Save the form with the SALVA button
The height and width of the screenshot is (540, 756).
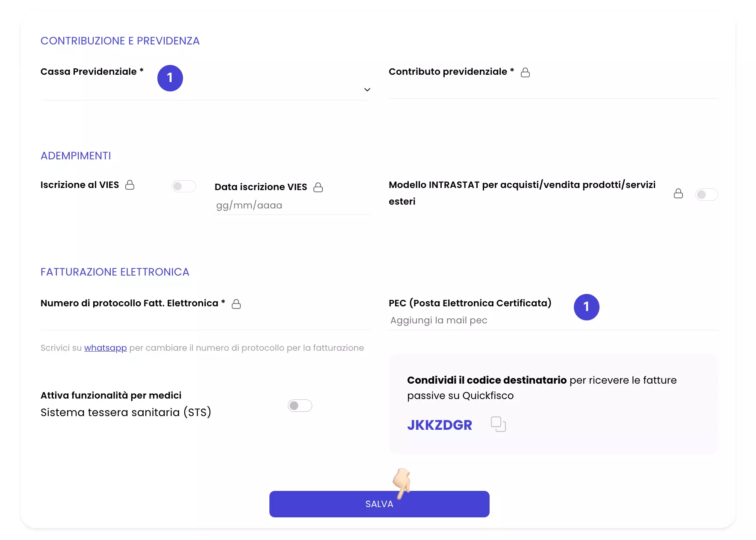pyautogui.click(x=379, y=504)
